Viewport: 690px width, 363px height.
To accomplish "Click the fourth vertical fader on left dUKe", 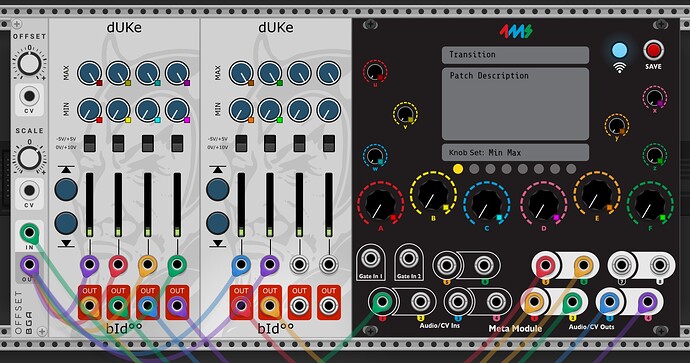I will click(x=177, y=205).
